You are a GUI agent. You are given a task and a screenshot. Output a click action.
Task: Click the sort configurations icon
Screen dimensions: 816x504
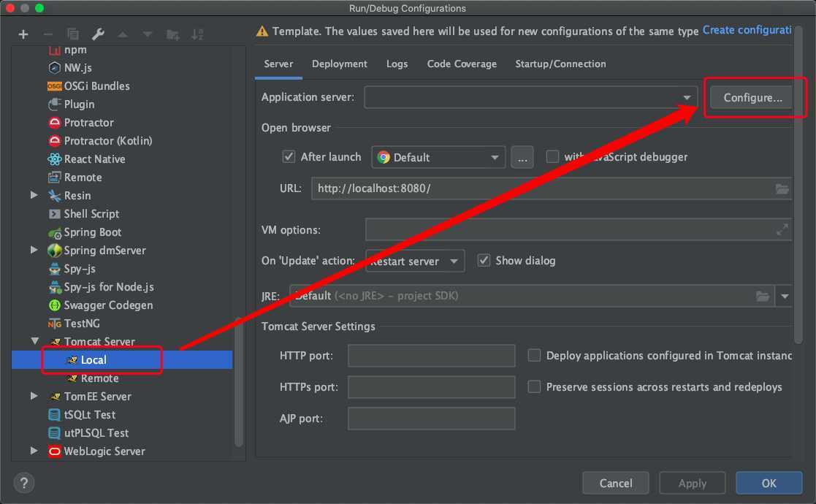pyautogui.click(x=197, y=34)
